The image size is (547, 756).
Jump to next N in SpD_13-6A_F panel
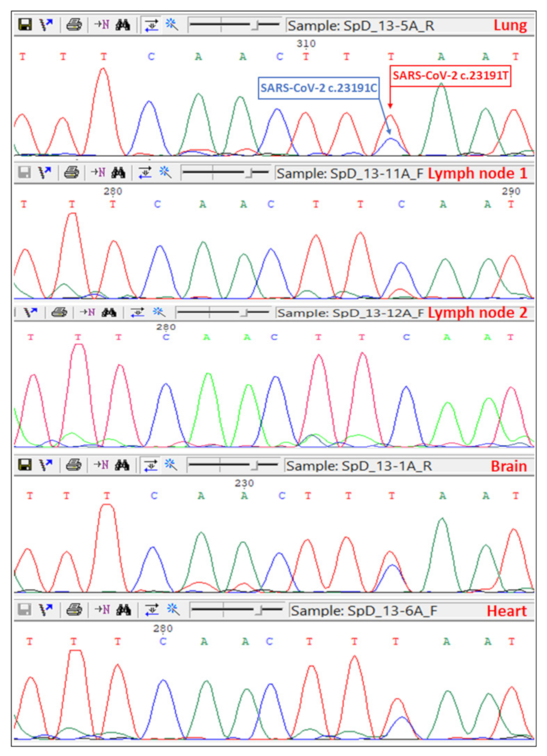[x=102, y=610]
